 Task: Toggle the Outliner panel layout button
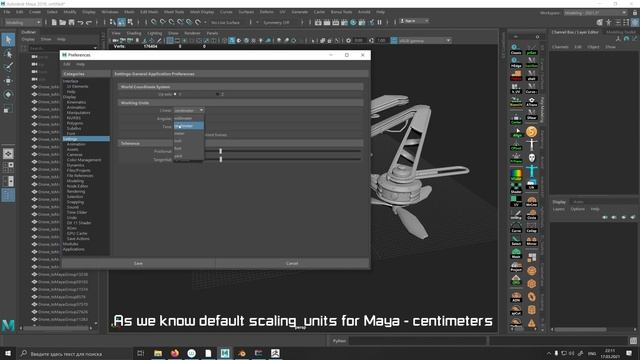click(x=8, y=195)
